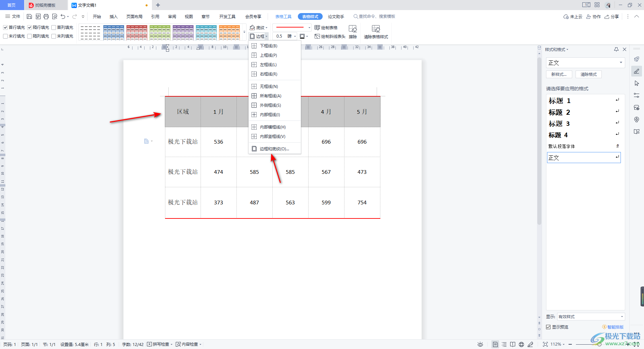644x349 pixels.
Task: Click the 协作 collaborate button
Action: click(x=593, y=16)
